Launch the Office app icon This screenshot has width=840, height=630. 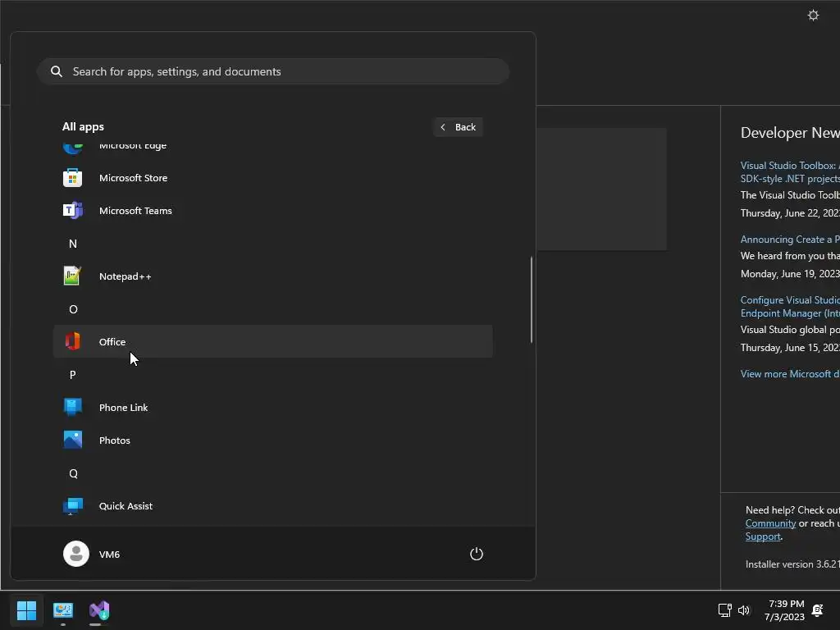[72, 341]
